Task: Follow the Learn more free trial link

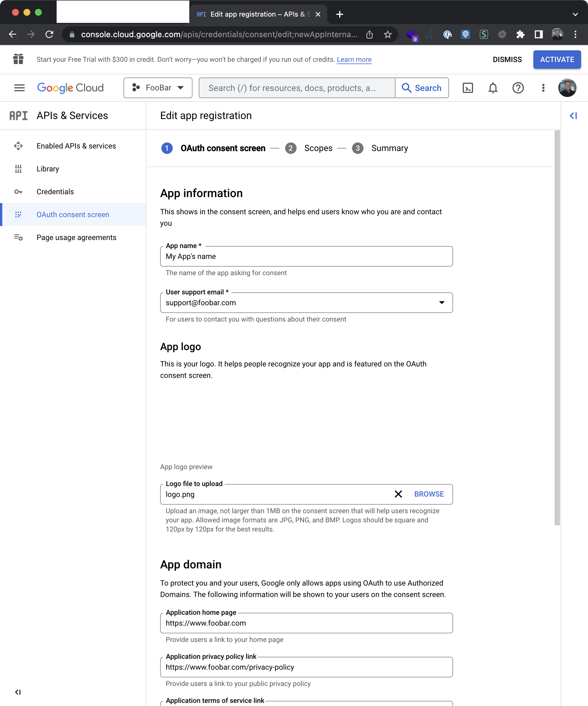Action: 354,60
